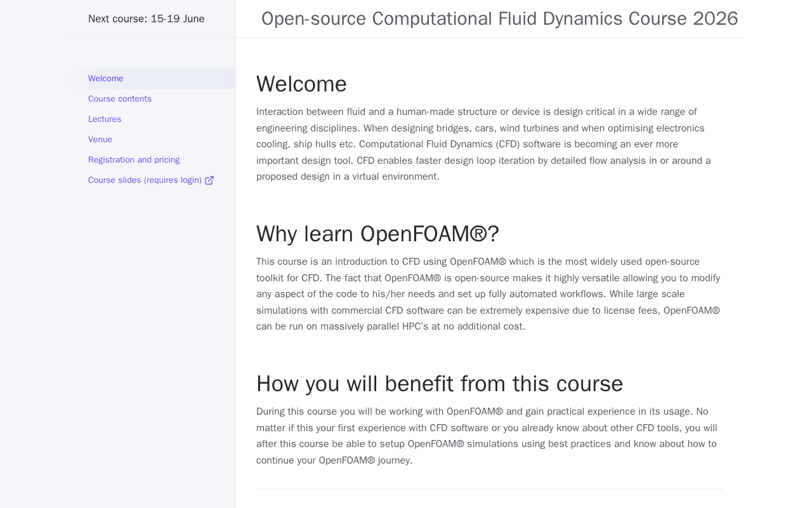Select the Welcome sidebar link
The width and height of the screenshot is (812, 508).
(106, 79)
